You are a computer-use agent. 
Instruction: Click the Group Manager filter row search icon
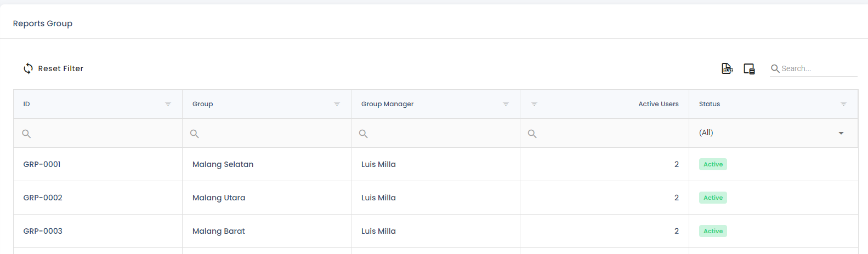pos(364,134)
